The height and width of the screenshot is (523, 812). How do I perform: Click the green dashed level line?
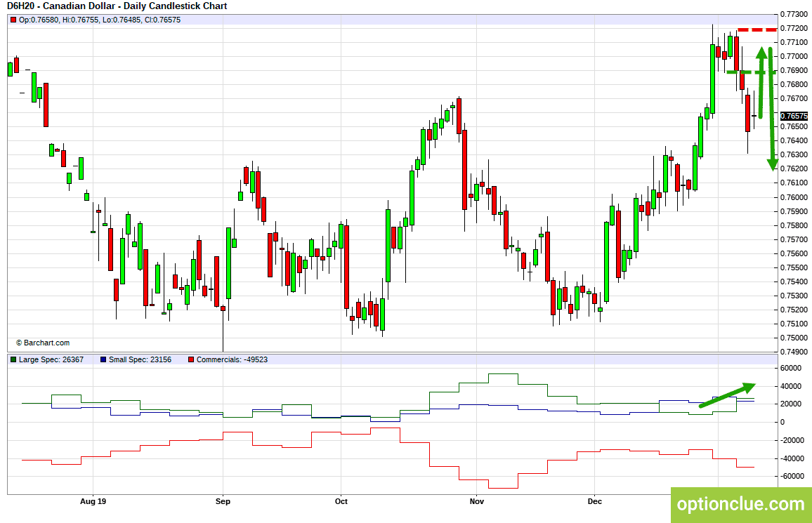coord(752,72)
